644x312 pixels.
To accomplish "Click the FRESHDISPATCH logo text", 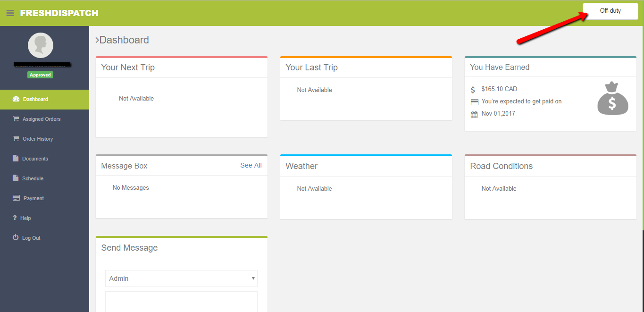I will coord(59,13).
